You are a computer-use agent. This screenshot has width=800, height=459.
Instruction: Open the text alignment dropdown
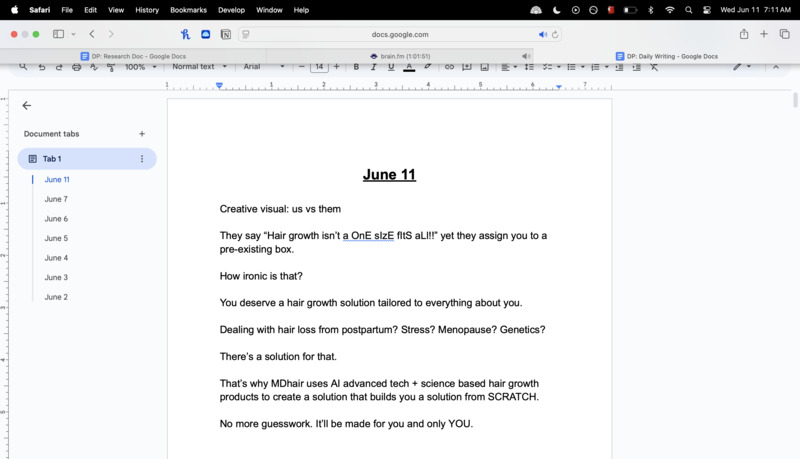pyautogui.click(x=509, y=67)
